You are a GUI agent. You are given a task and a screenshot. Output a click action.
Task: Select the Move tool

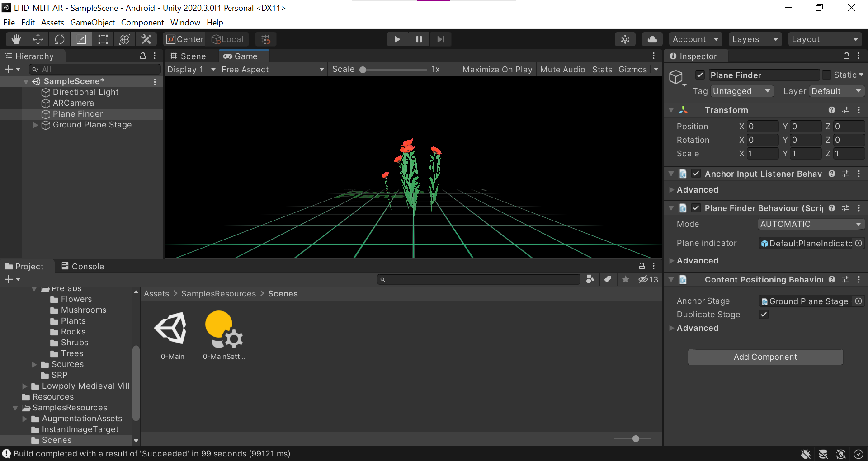pyautogui.click(x=38, y=39)
